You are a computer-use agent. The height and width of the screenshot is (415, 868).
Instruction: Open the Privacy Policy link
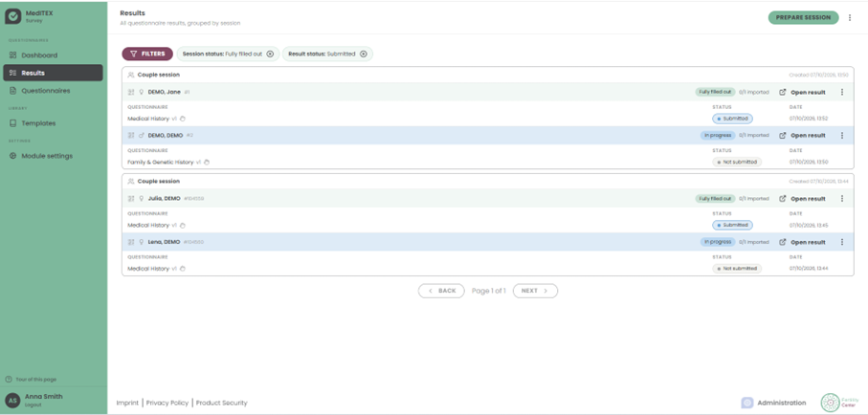tap(167, 403)
